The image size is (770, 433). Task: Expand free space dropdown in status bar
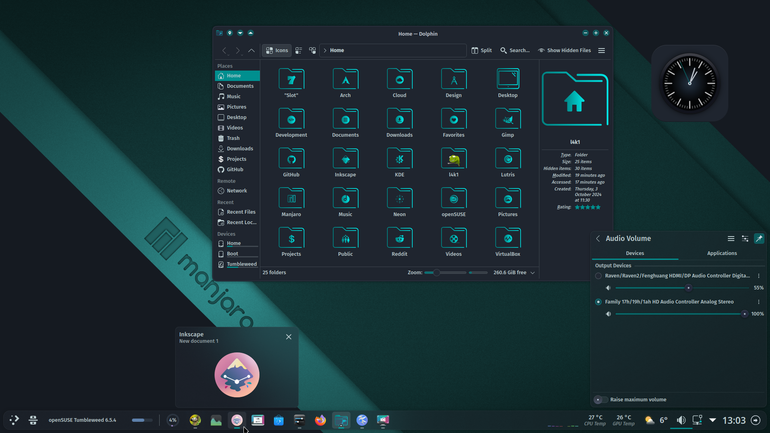[532, 273]
